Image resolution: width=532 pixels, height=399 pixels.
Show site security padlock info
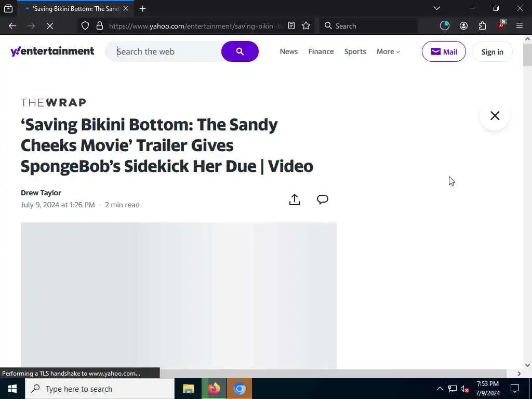[x=100, y=26]
